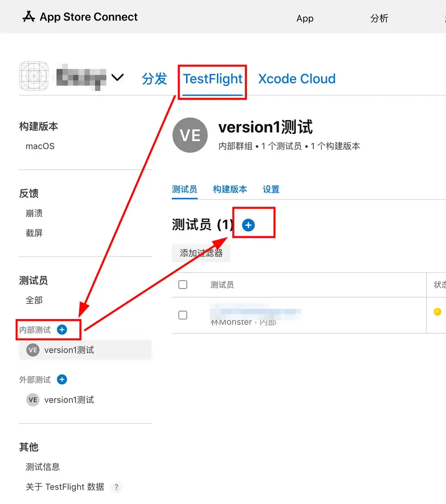The width and height of the screenshot is (446, 504).
Task: Toggle the select-all testers header checkbox
Action: (182, 285)
